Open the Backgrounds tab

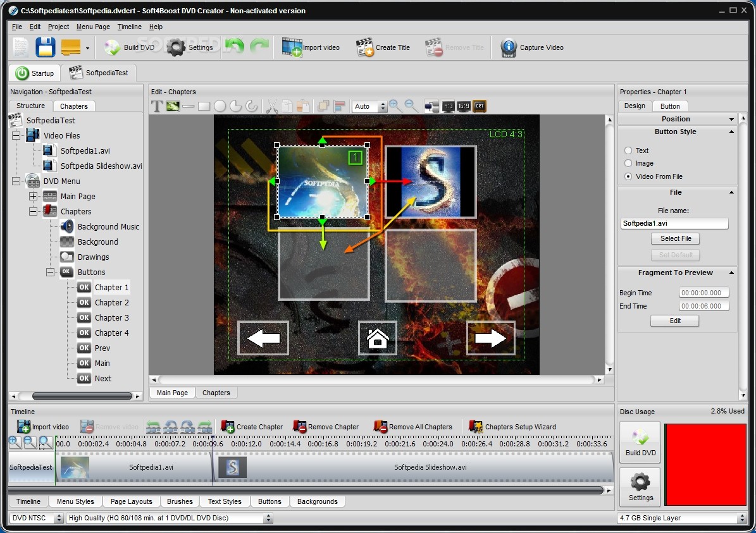317,501
